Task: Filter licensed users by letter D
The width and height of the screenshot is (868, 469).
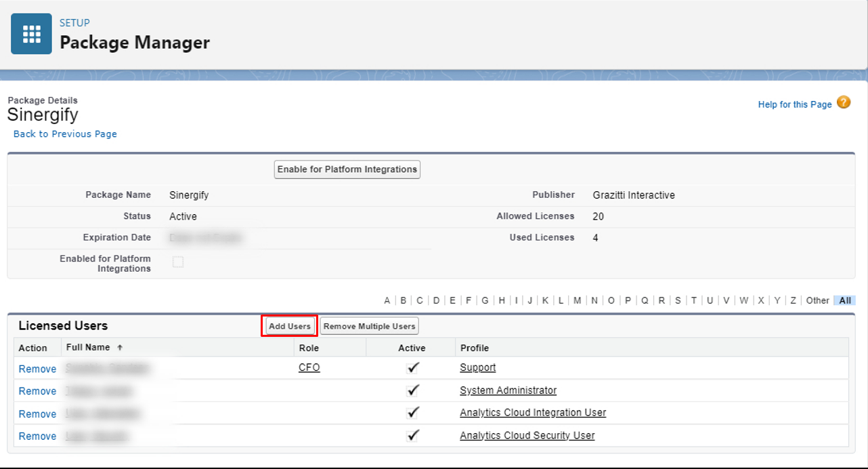Action: (x=437, y=300)
